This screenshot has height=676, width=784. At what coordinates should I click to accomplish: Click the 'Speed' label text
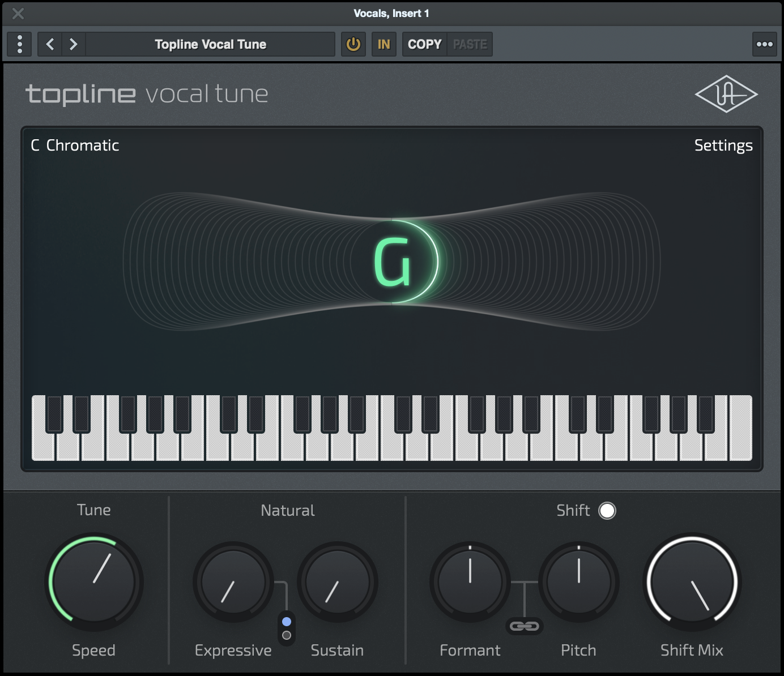[93, 651]
